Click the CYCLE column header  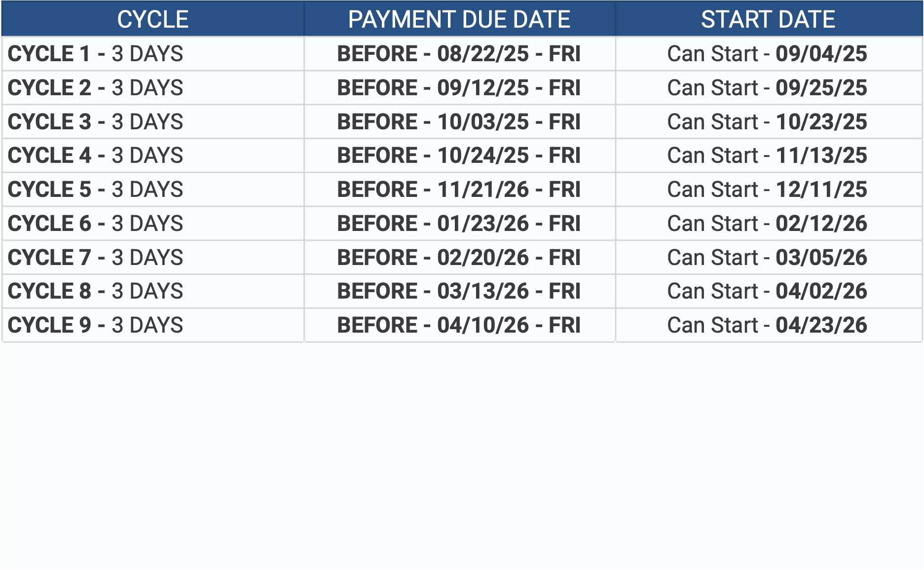[x=153, y=20]
